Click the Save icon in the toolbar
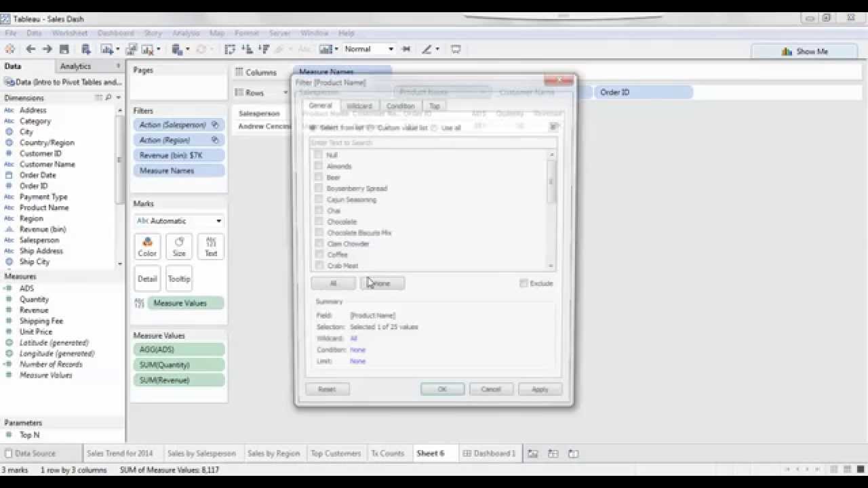 (64, 49)
